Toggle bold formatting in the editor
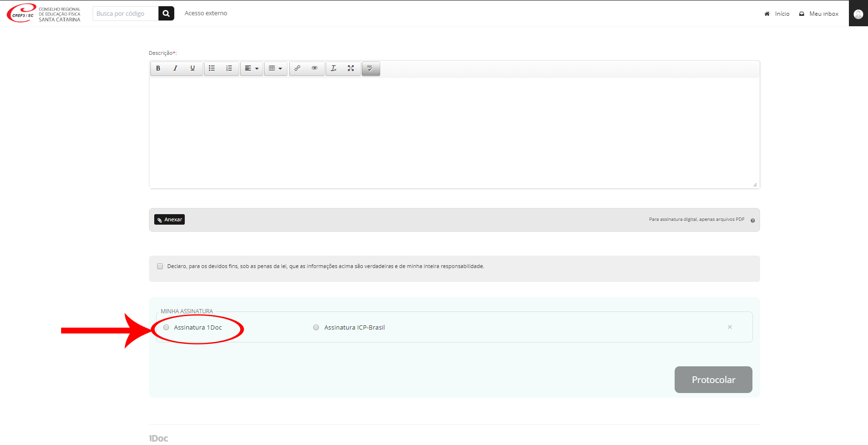This screenshot has width=868, height=445. coord(158,68)
